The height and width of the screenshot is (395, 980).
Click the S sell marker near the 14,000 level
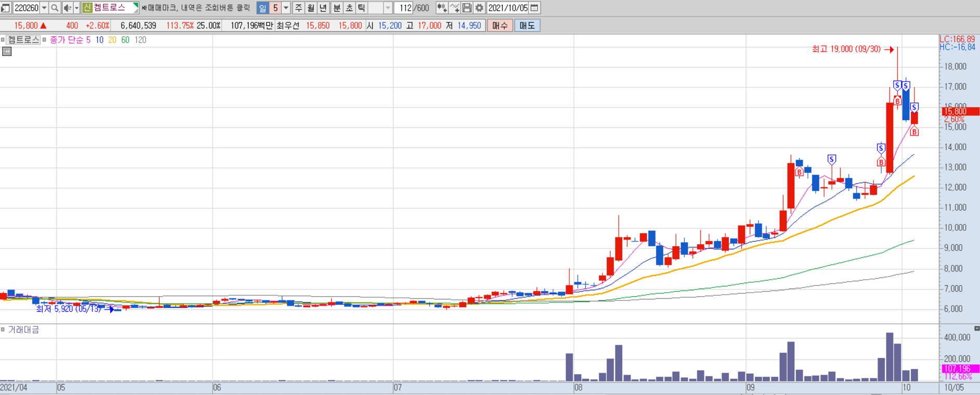pyautogui.click(x=881, y=149)
